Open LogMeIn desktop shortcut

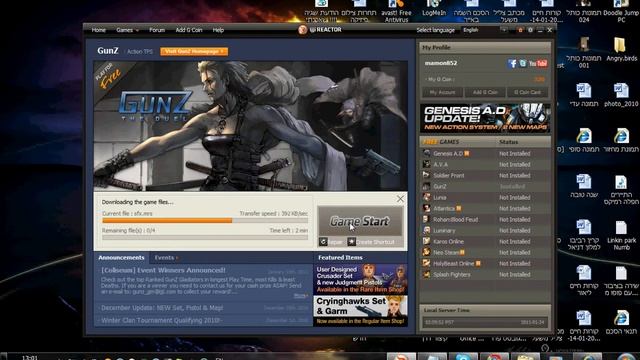[x=433, y=9]
